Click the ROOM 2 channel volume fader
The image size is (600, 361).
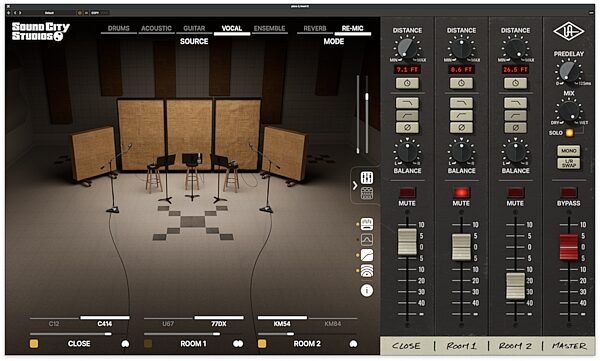click(x=515, y=286)
